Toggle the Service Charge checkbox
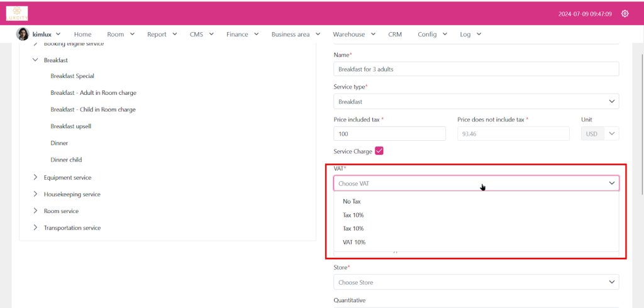644x308 pixels. pyautogui.click(x=379, y=151)
